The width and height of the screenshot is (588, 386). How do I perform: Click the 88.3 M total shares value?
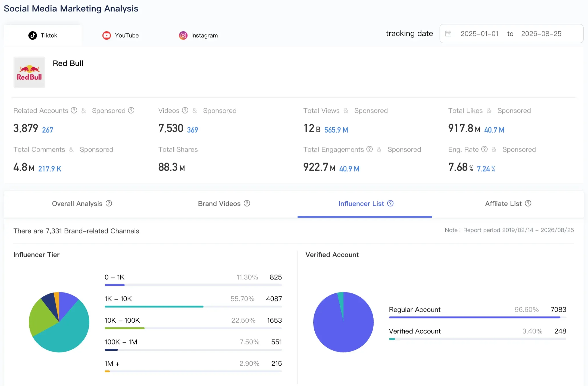[x=172, y=167]
